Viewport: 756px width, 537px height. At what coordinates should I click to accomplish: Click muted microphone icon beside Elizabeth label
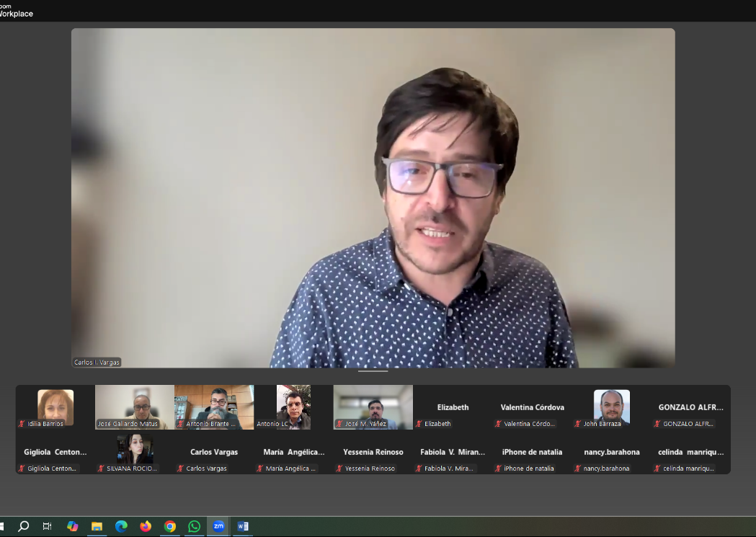(419, 424)
